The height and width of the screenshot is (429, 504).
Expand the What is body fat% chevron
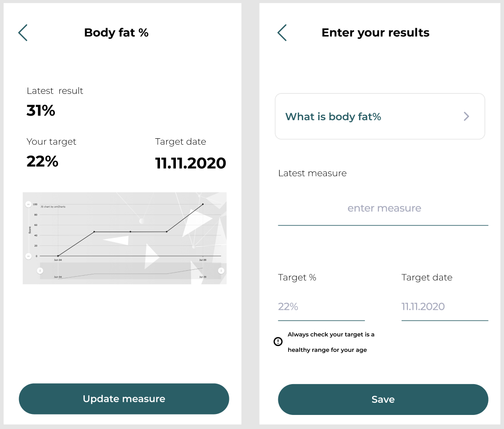(466, 117)
